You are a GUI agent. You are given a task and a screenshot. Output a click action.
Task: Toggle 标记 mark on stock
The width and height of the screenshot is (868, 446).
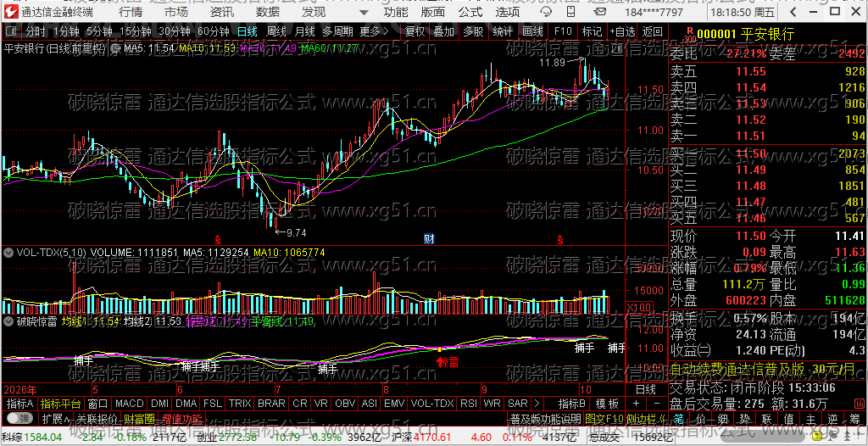click(x=592, y=31)
